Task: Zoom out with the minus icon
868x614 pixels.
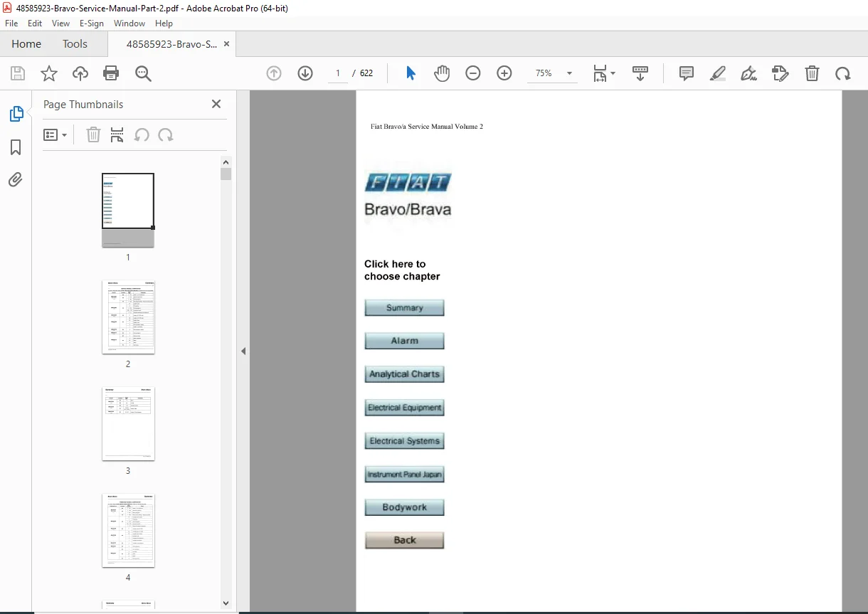Action: pyautogui.click(x=473, y=73)
